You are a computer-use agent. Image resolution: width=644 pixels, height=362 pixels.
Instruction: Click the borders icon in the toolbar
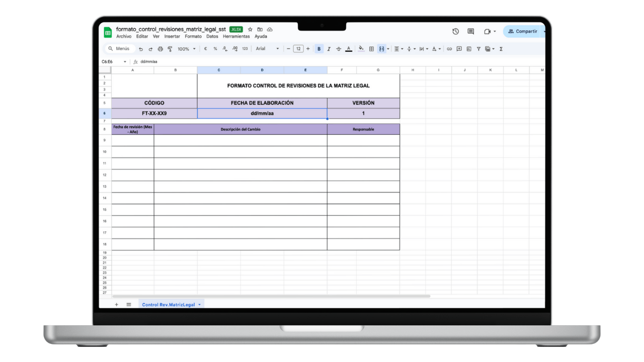[371, 49]
